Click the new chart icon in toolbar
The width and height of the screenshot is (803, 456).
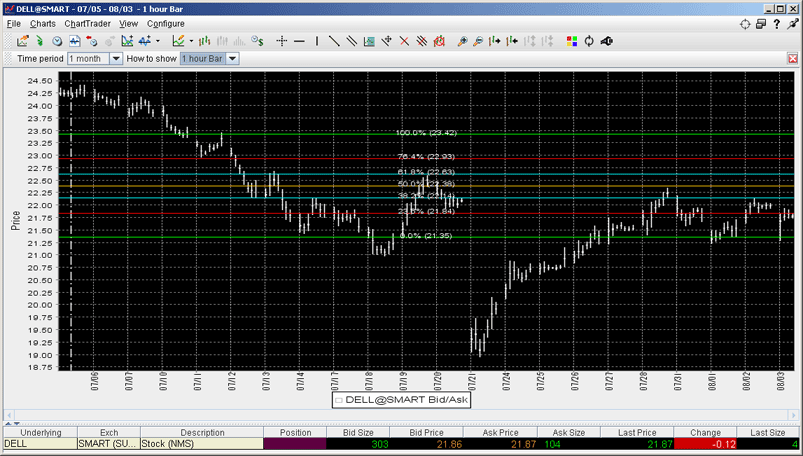tap(23, 41)
